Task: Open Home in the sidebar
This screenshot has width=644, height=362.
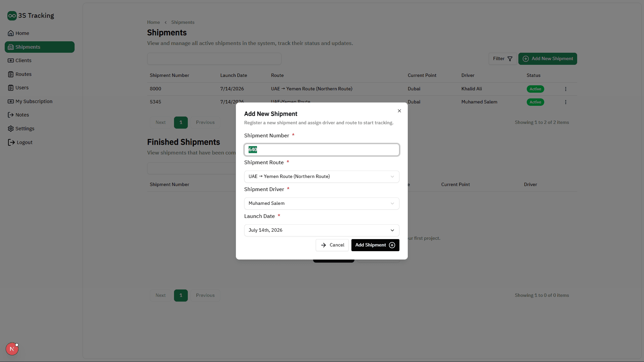Action: tap(40, 33)
